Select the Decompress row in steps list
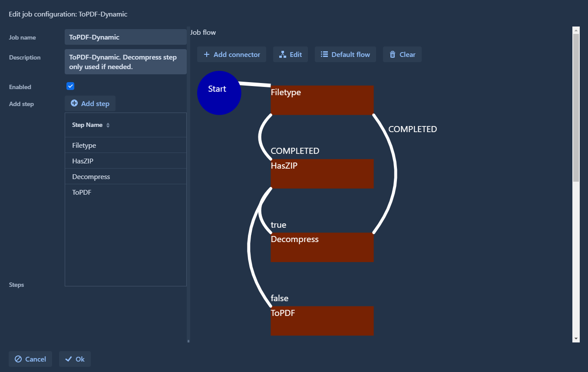The width and height of the screenshot is (588, 372). [x=126, y=176]
